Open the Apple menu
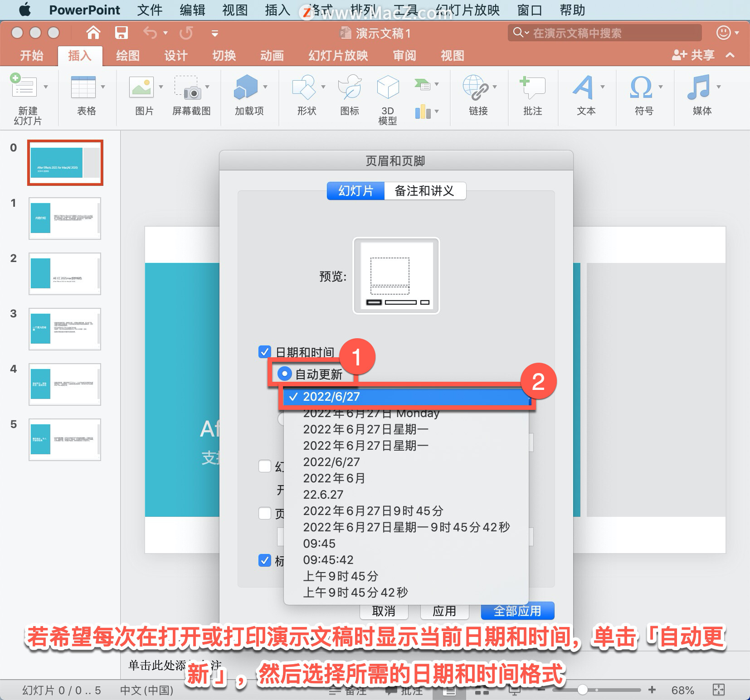The width and height of the screenshot is (750, 700). coord(25,10)
